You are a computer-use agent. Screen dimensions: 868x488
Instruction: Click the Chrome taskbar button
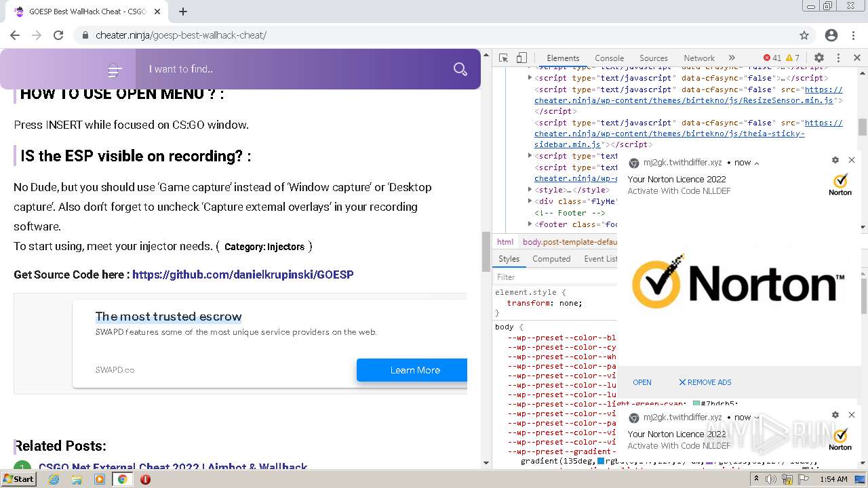(123, 479)
